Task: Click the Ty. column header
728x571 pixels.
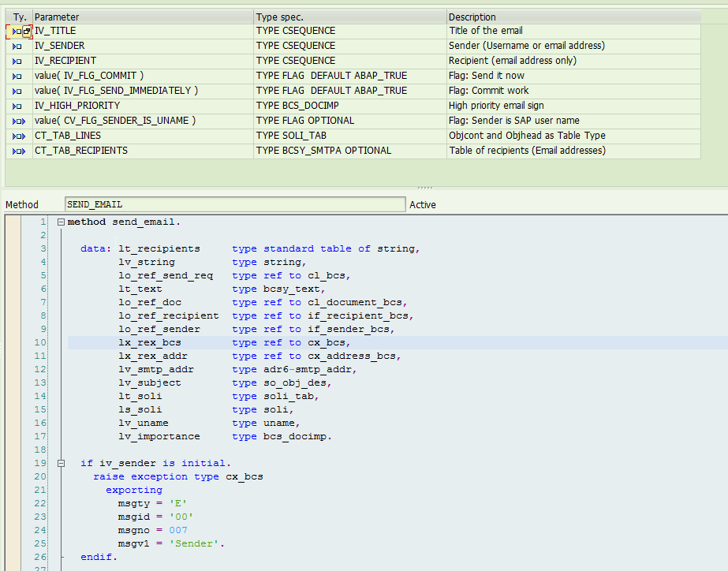Action: (20, 17)
